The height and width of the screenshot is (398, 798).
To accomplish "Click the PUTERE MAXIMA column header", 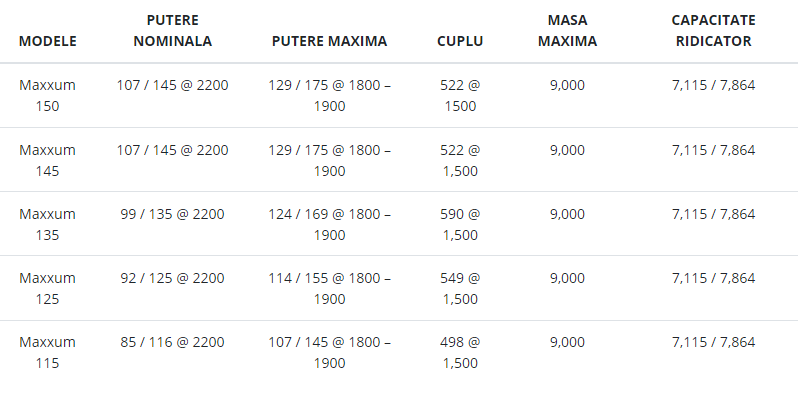I will click(329, 41).
